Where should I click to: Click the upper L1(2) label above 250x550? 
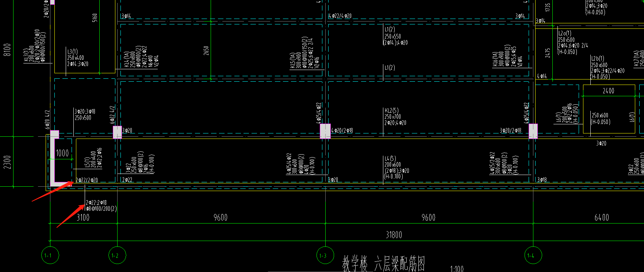[390, 30]
